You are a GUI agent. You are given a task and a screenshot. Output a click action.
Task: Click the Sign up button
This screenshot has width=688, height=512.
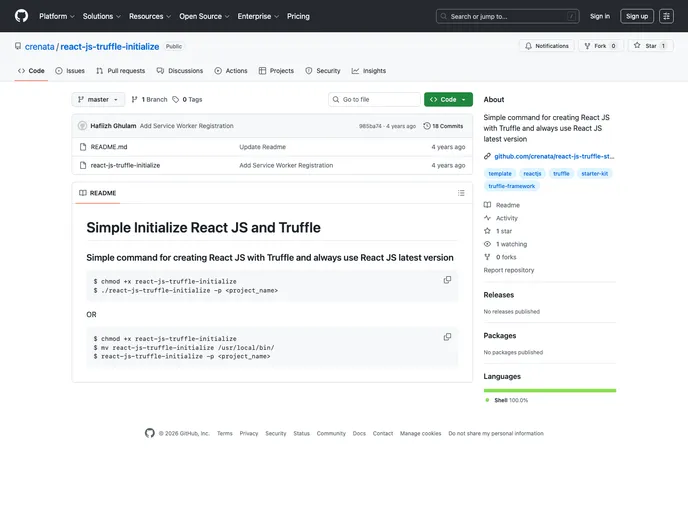click(x=637, y=16)
